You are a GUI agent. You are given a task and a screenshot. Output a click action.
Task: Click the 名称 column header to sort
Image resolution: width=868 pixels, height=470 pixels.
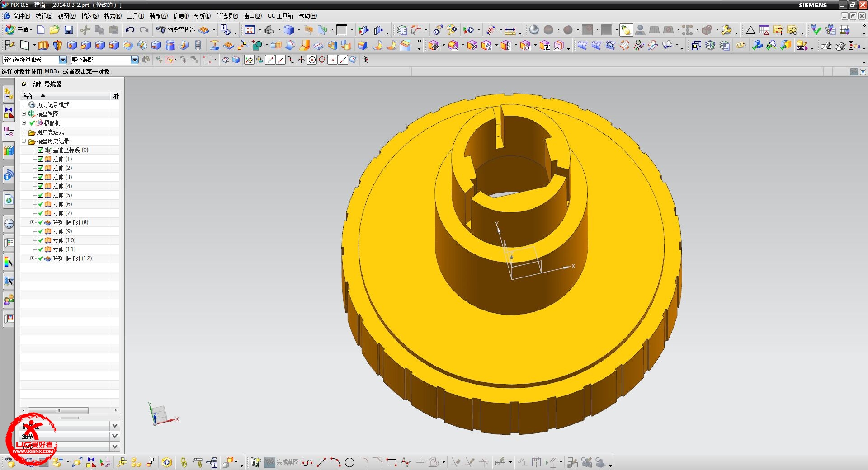coord(65,96)
